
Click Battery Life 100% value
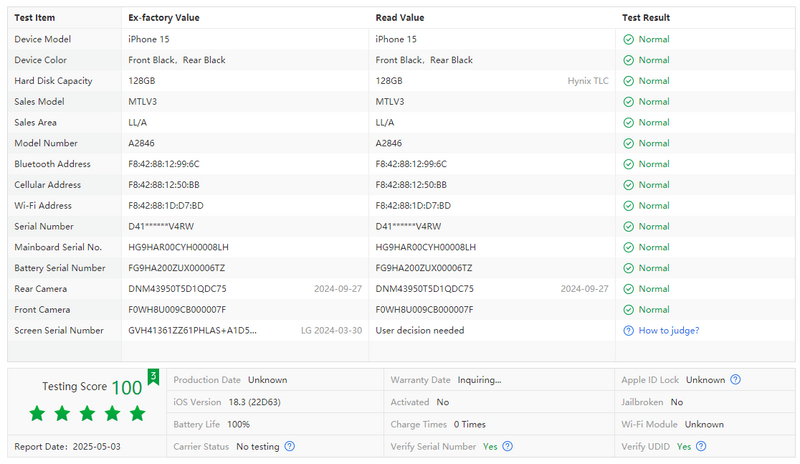click(x=238, y=424)
